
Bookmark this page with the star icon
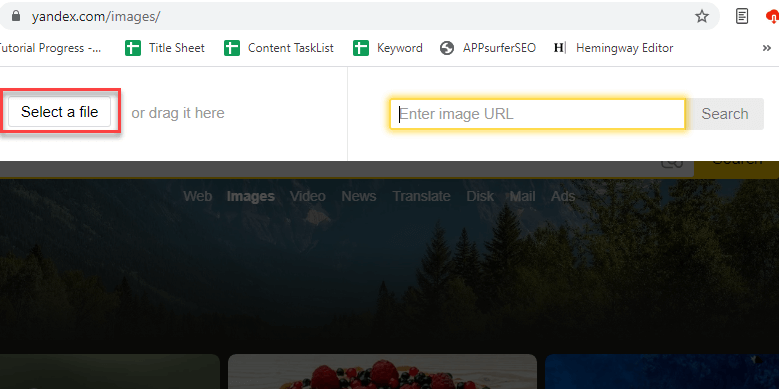[x=701, y=16]
